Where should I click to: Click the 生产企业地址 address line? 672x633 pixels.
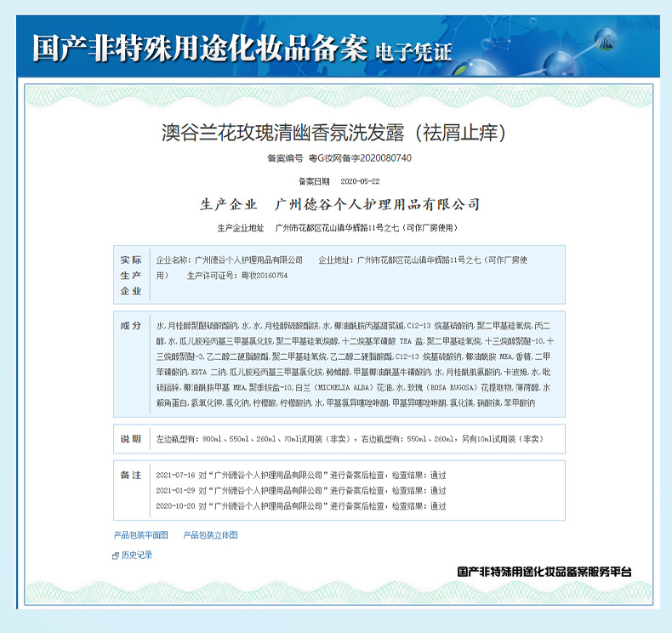coord(338,228)
